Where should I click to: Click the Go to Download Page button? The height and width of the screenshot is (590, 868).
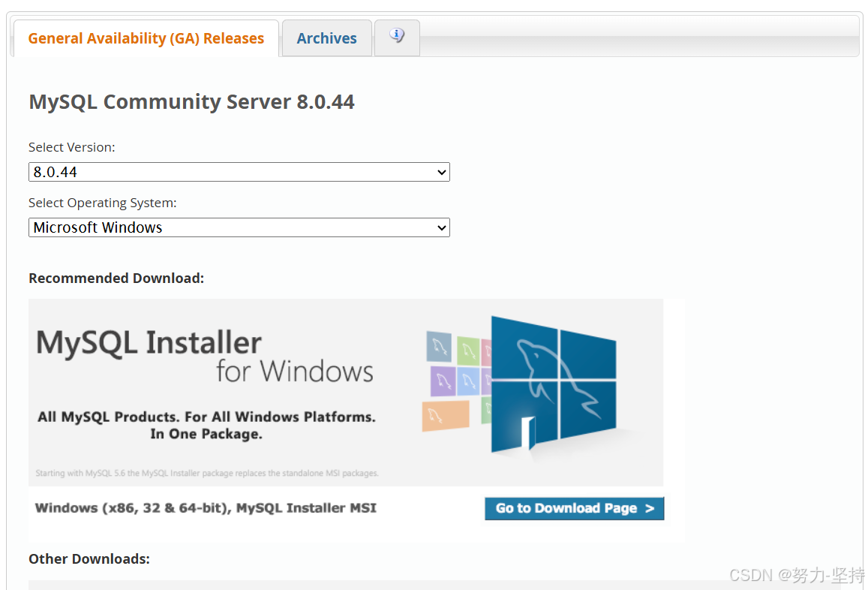pyautogui.click(x=574, y=508)
